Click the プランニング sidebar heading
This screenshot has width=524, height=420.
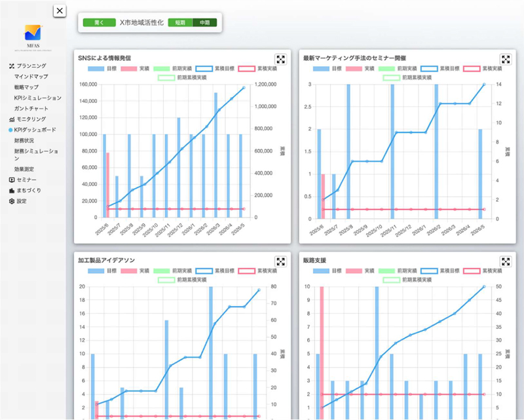pos(31,66)
